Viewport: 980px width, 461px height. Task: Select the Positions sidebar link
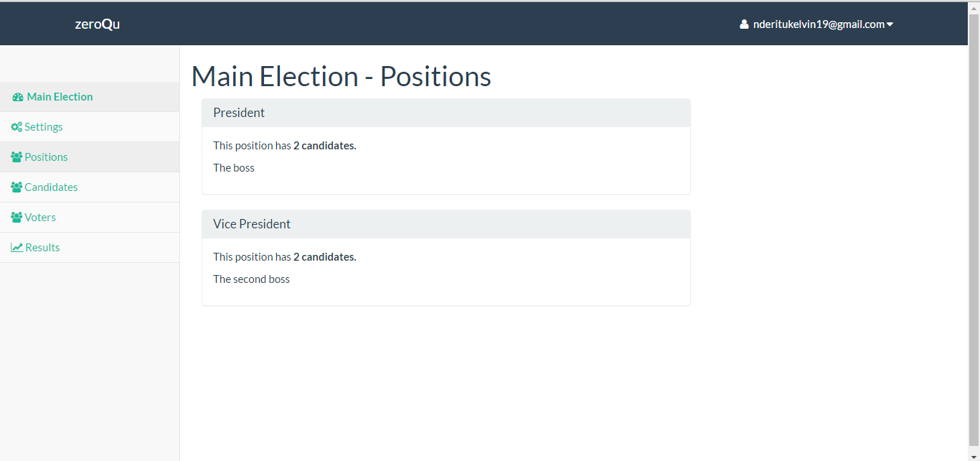pyautogui.click(x=90, y=157)
